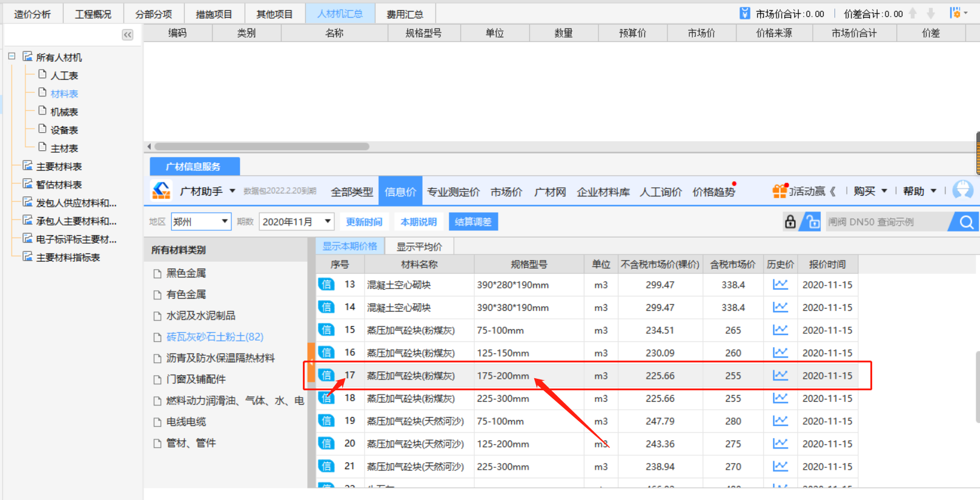This screenshot has width=980, height=500.
Task: Click the 信 icon in row 16
Action: (326, 353)
